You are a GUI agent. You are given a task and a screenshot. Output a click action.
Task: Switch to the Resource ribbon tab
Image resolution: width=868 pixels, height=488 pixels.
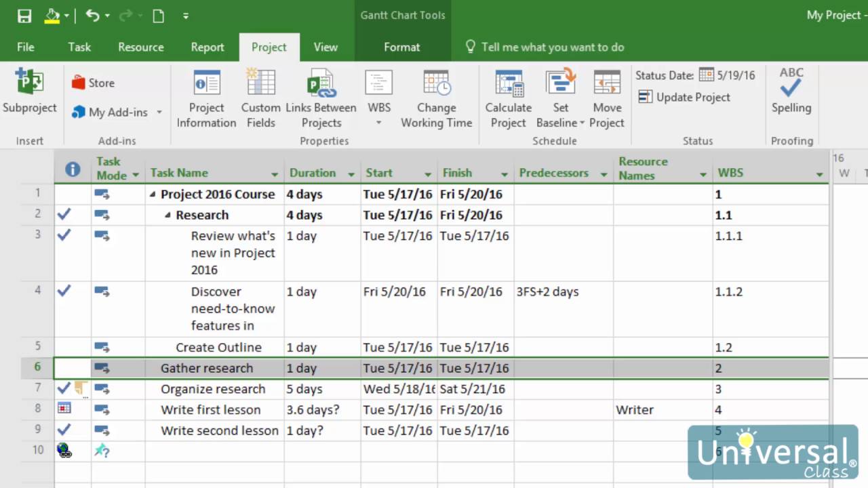(140, 47)
